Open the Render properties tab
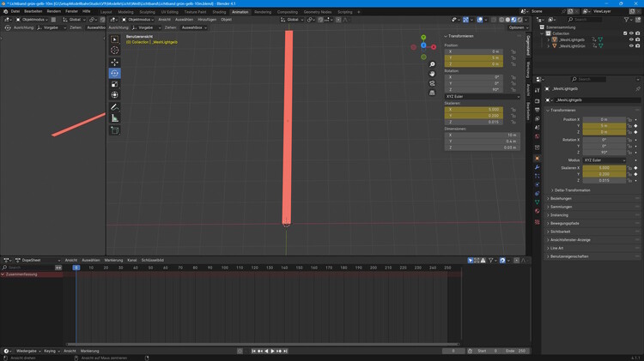Screen dimensions: 644x361 538,101
